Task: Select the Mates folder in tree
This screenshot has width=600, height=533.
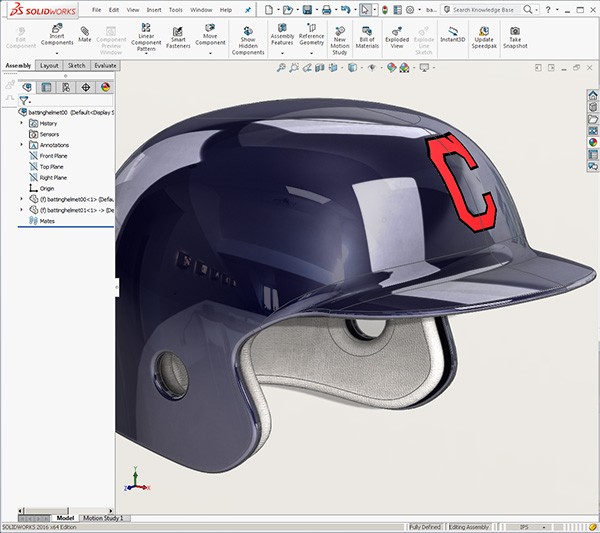Action: click(x=42, y=221)
